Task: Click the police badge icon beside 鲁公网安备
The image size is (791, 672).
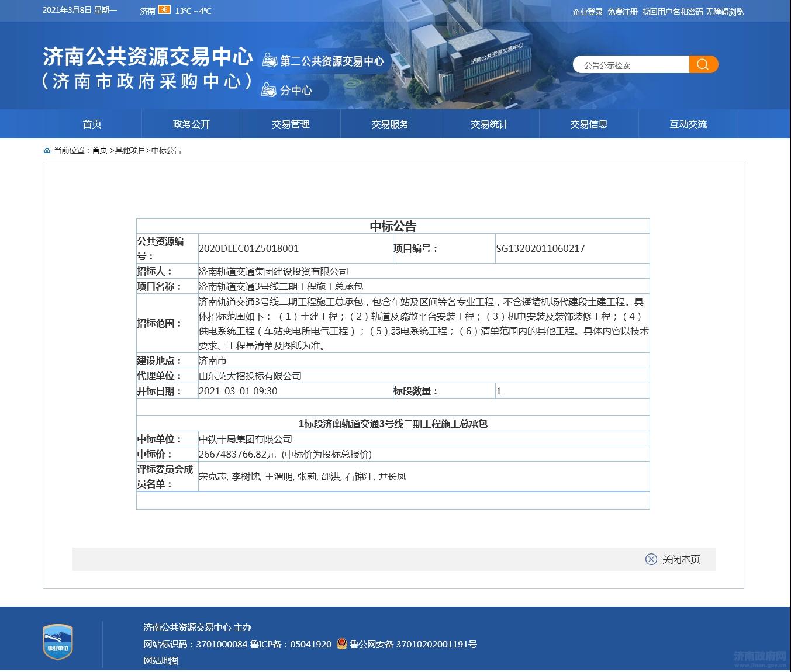Action: pyautogui.click(x=342, y=643)
